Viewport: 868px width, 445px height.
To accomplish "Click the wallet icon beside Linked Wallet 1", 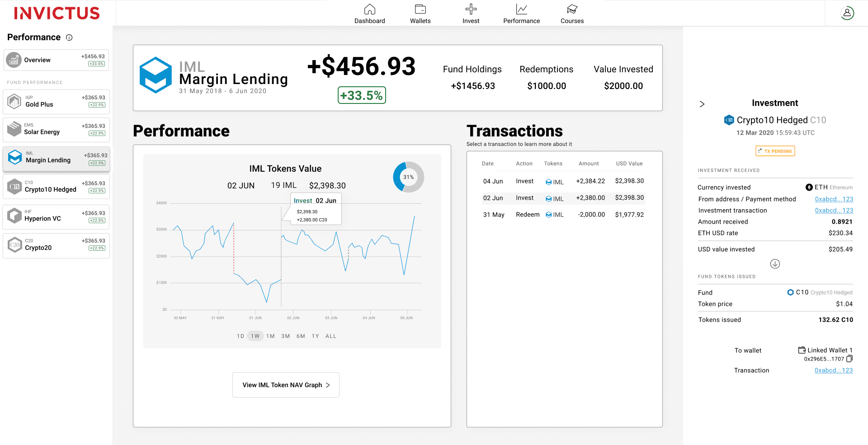I will point(802,350).
